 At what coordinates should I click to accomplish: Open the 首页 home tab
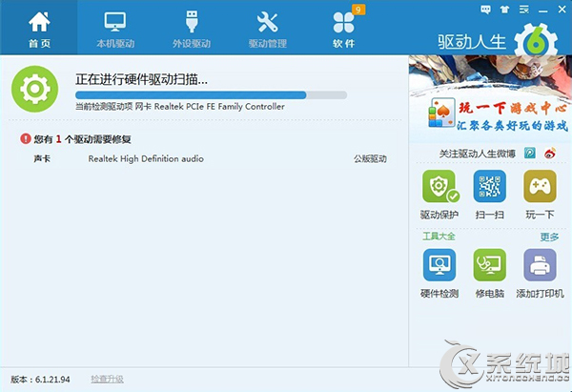pyautogui.click(x=39, y=30)
